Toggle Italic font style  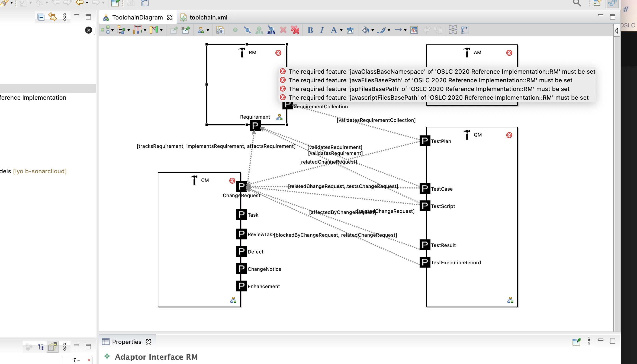click(x=322, y=30)
